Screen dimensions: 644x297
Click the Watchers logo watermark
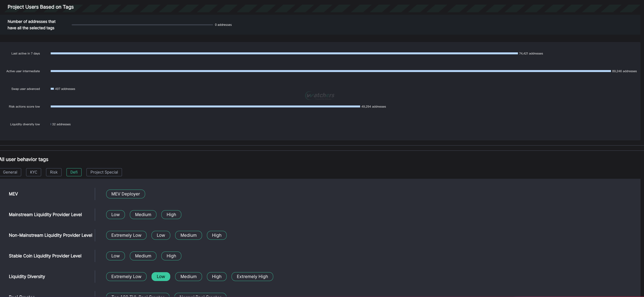[320, 95]
